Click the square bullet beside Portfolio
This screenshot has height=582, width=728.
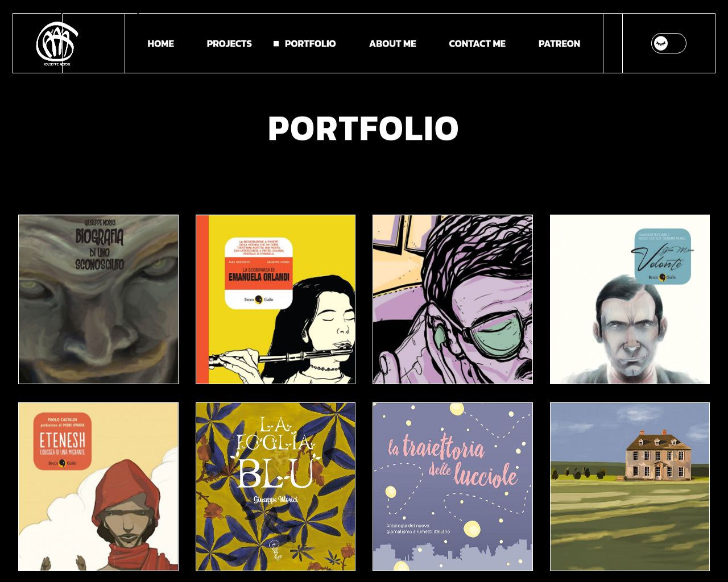point(276,44)
